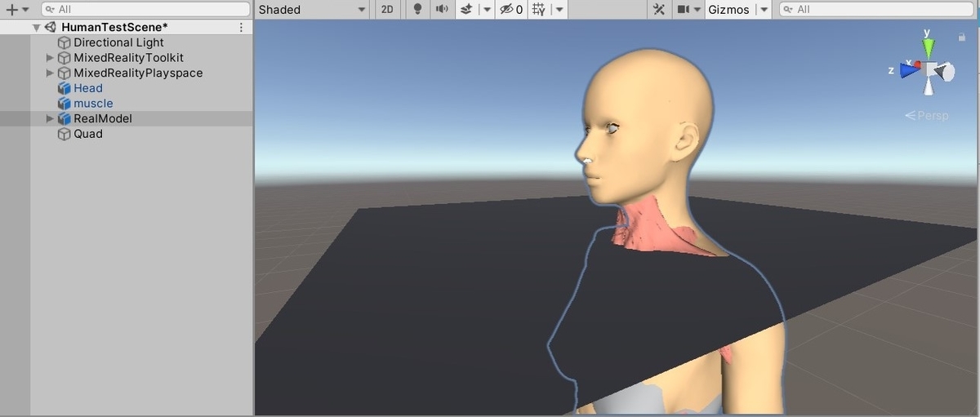Viewport: 980px width, 417px height.
Task: Select RealModel in the hierarchy
Action: (103, 118)
